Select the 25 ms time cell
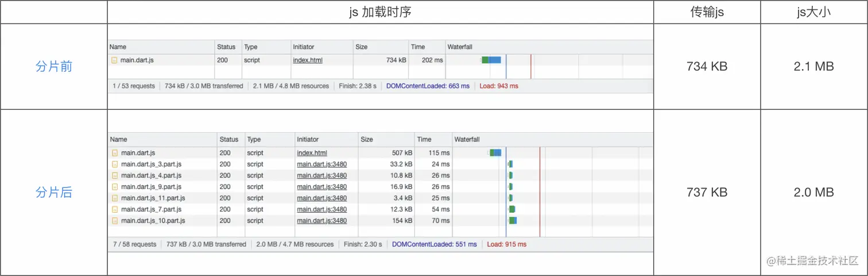This screenshot has height=276, width=868. click(441, 198)
